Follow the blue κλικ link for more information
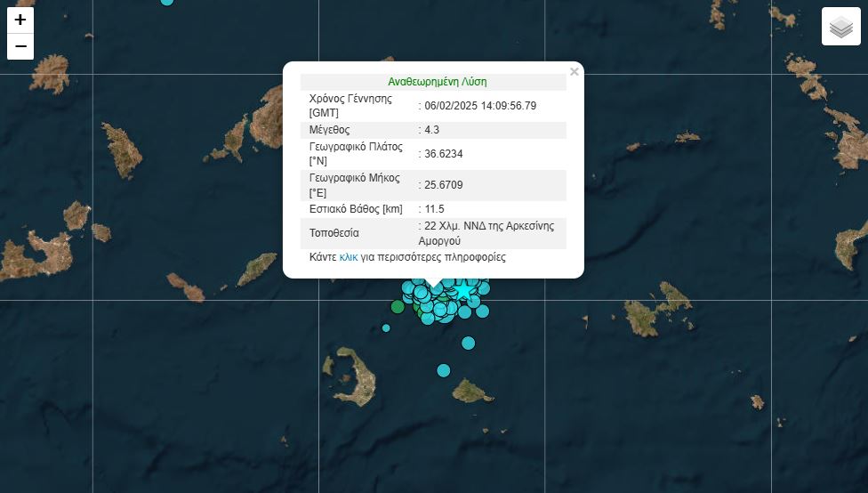 click(x=349, y=257)
